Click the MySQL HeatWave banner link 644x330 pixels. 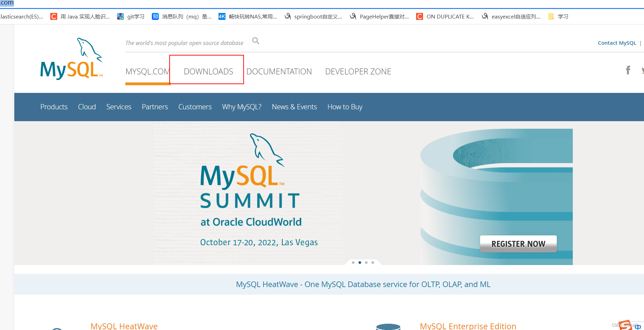(x=363, y=284)
